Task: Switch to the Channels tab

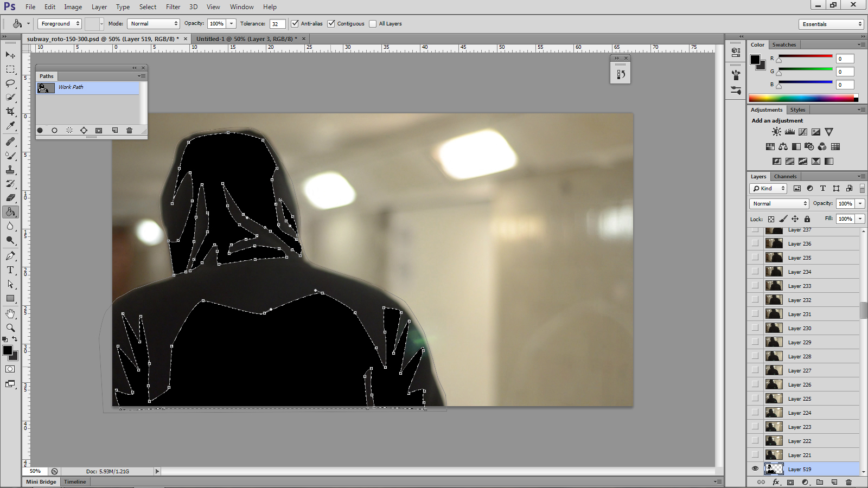Action: click(x=785, y=177)
